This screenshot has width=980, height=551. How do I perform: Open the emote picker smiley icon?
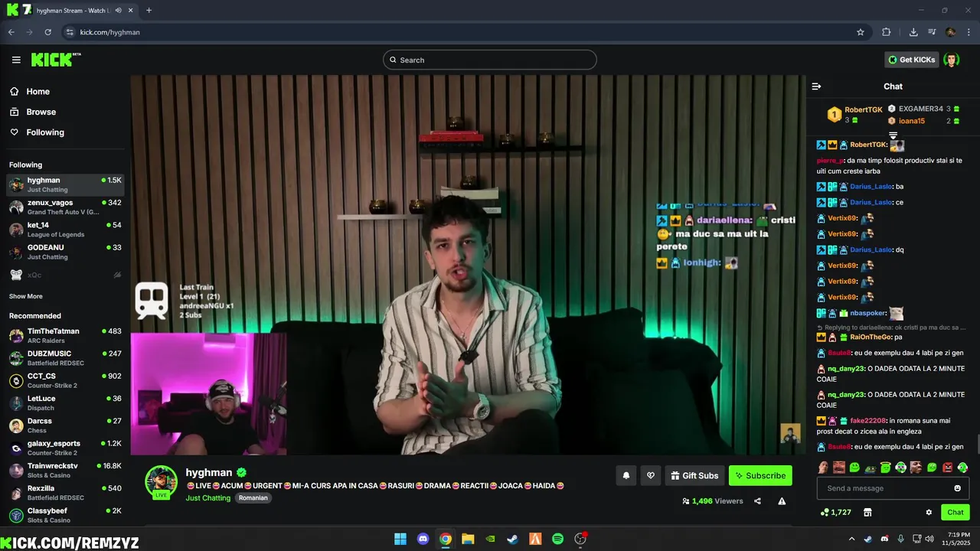click(957, 488)
